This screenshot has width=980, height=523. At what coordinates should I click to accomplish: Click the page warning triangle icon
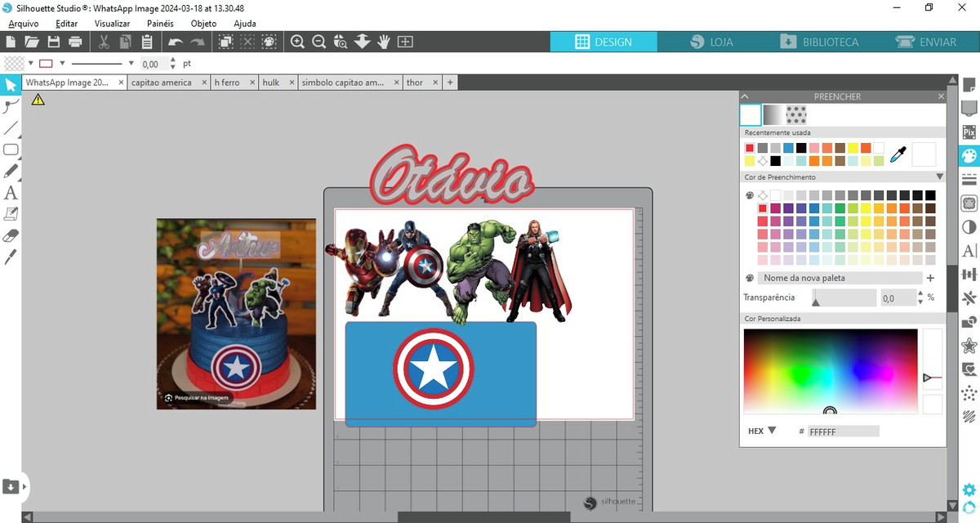38,100
